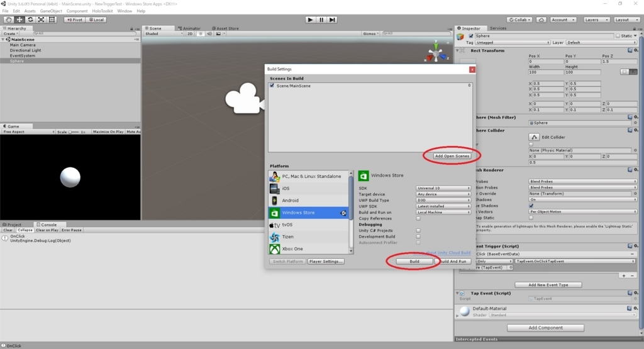Click the Windows Store platform icon
This screenshot has width=644, height=349.
[x=274, y=213]
